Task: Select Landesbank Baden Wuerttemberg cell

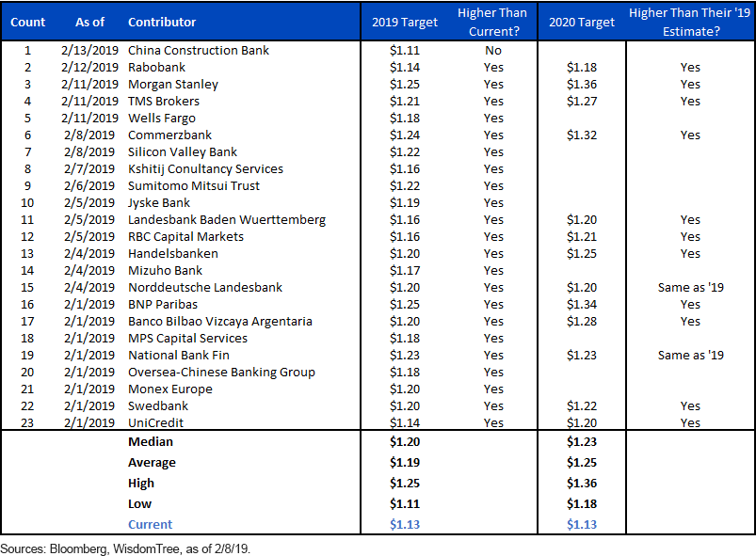Action: coord(227,220)
